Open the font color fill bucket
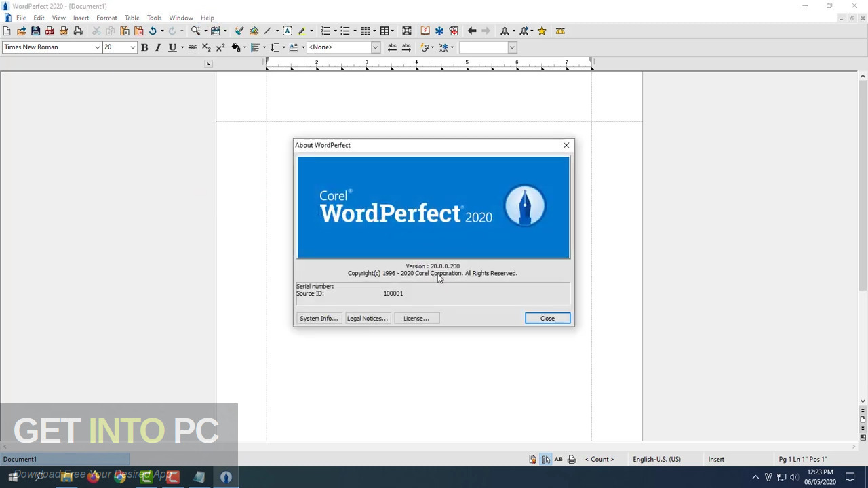 click(237, 47)
